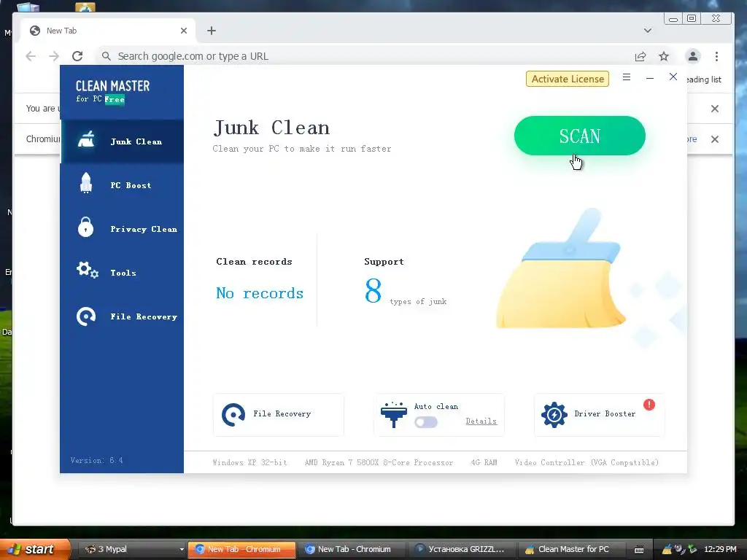Click the sidebar File Recovery disc icon
Screen dimensions: 747x560
86,316
